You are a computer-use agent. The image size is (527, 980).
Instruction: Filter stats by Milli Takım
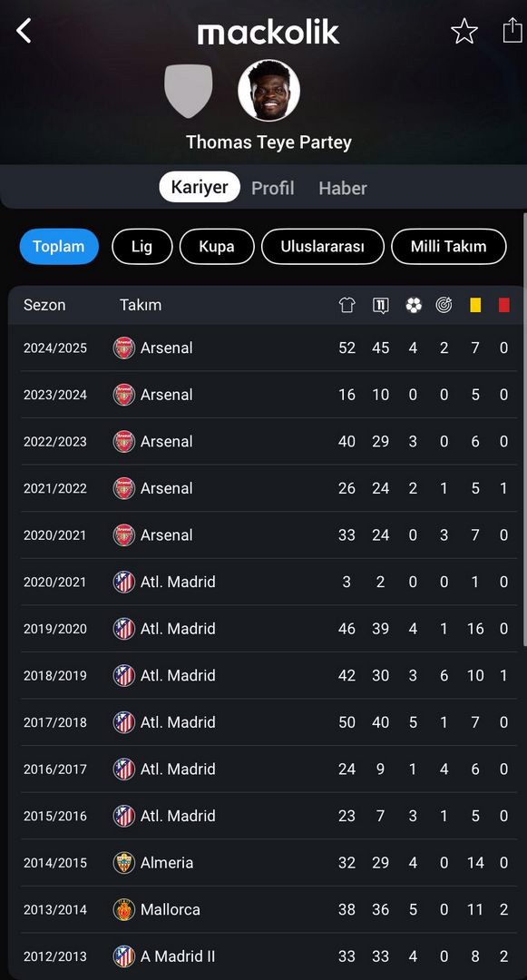click(448, 246)
